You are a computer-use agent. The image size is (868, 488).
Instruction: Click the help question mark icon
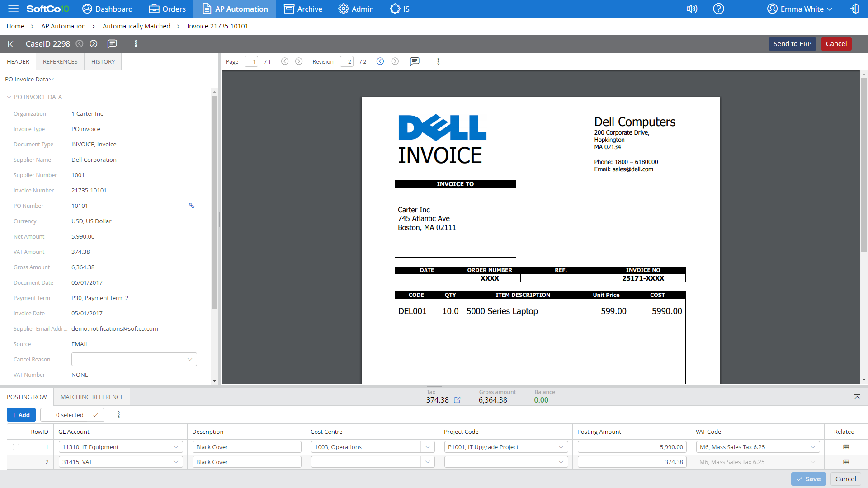click(718, 9)
